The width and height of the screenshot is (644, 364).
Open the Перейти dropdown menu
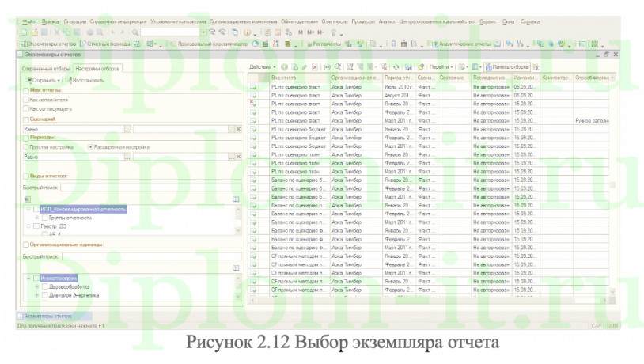[x=441, y=67]
